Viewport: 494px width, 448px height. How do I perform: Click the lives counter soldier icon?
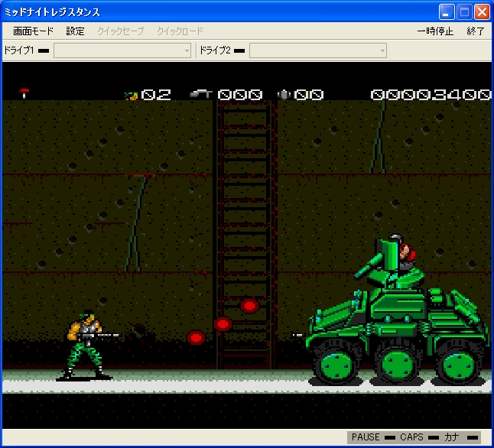(131, 96)
